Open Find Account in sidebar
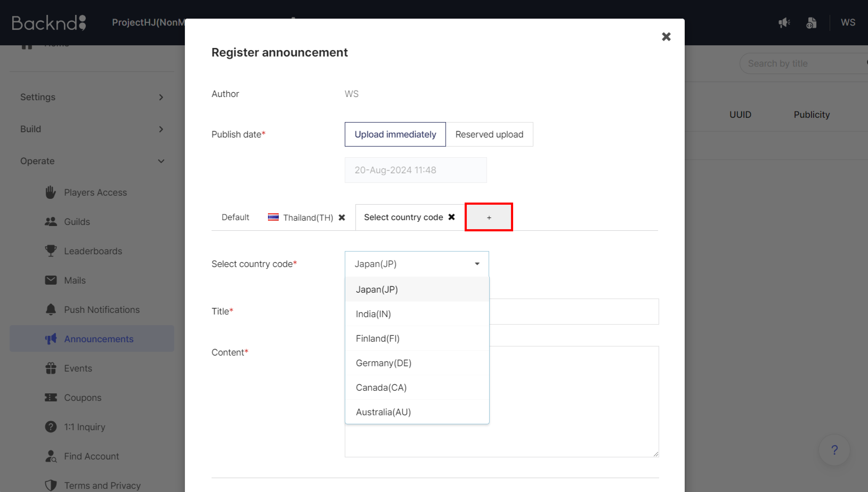 pyautogui.click(x=92, y=456)
